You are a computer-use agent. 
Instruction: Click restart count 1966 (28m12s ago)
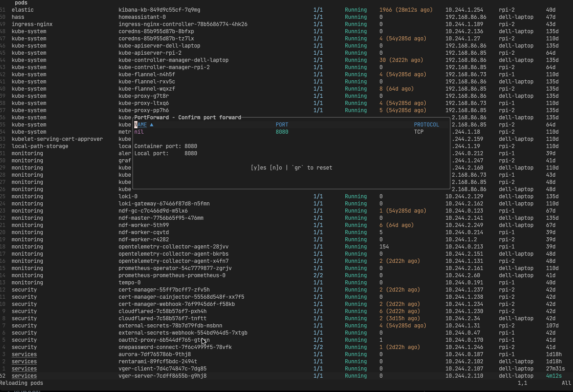coord(406,10)
